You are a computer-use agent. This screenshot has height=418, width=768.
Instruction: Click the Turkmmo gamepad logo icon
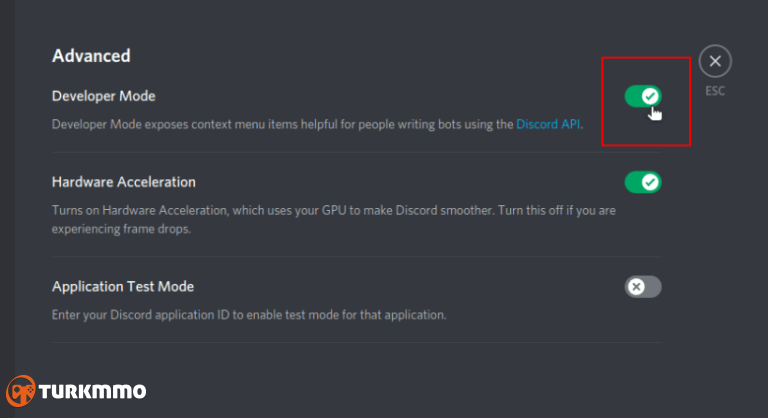pos(21,391)
